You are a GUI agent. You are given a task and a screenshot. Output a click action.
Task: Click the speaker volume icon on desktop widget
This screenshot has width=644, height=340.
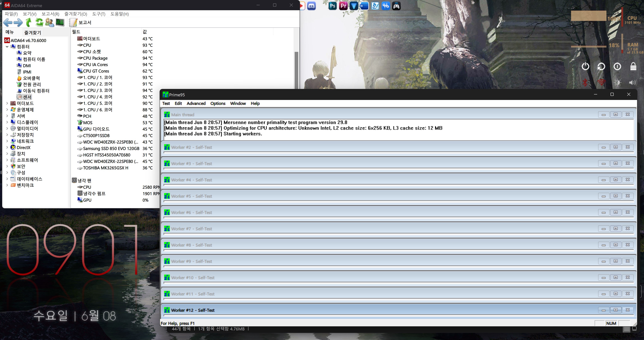click(633, 82)
